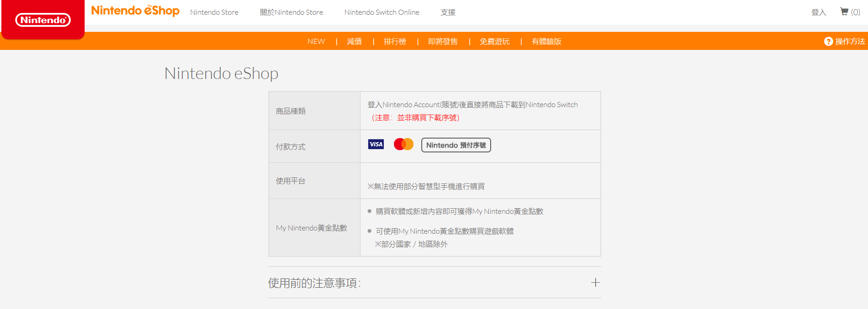
Task: Click the 可使用My Nintendo黃金點數 bullet text
Action: pyautogui.click(x=445, y=231)
